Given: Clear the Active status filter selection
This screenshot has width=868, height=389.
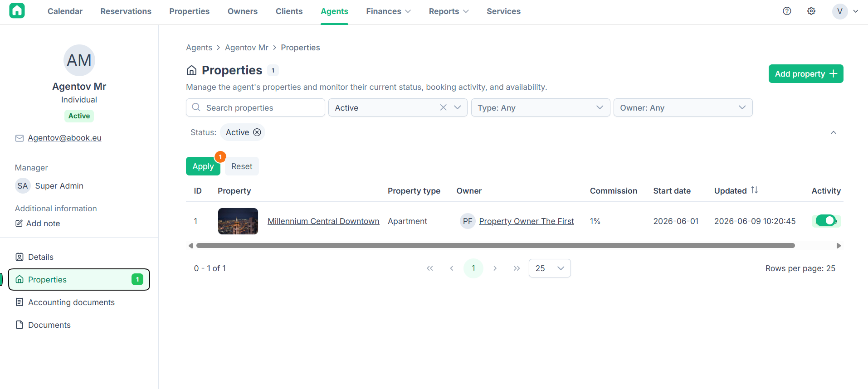Looking at the screenshot, I should (x=443, y=107).
